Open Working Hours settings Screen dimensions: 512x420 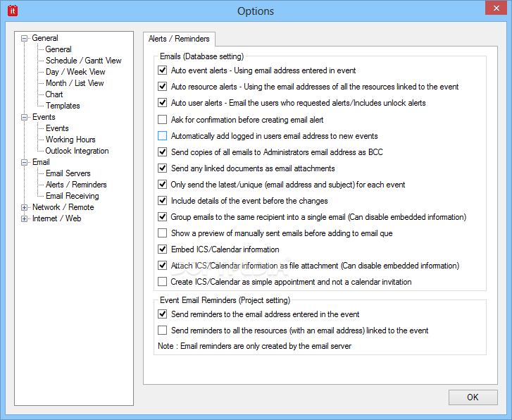pos(70,140)
